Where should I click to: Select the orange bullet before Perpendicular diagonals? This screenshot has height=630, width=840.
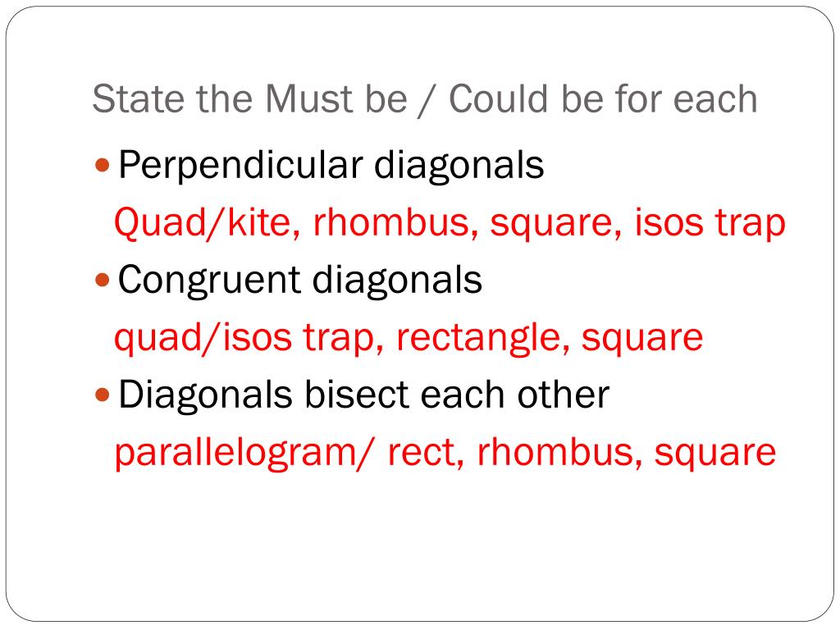(102, 164)
